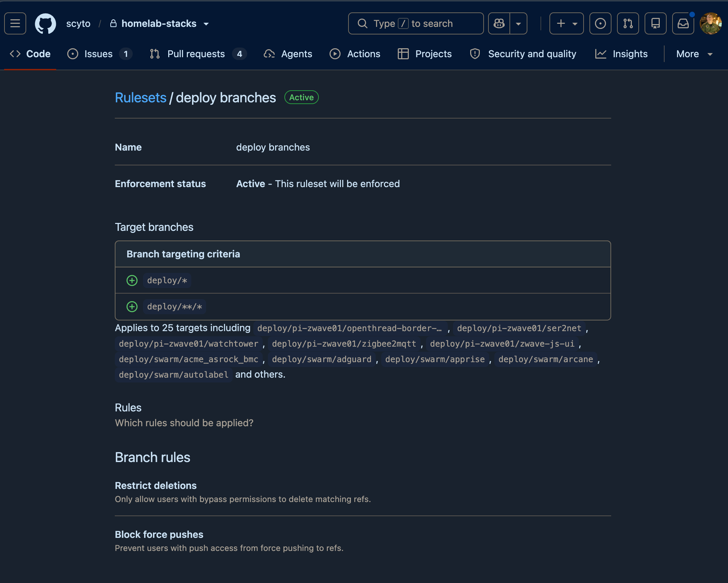
Task: Click the deploy/pi-zwave01/zigbee2mqtt target label
Action: click(x=344, y=344)
